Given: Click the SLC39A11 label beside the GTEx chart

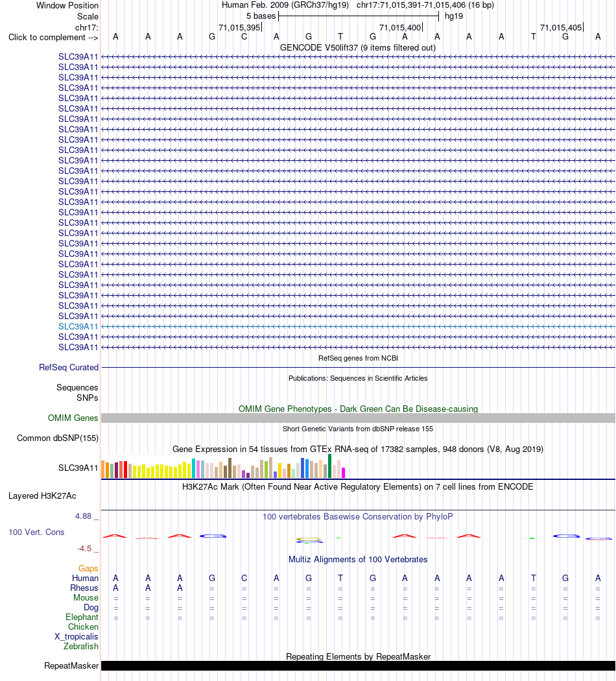Looking at the screenshot, I should coord(78,468).
